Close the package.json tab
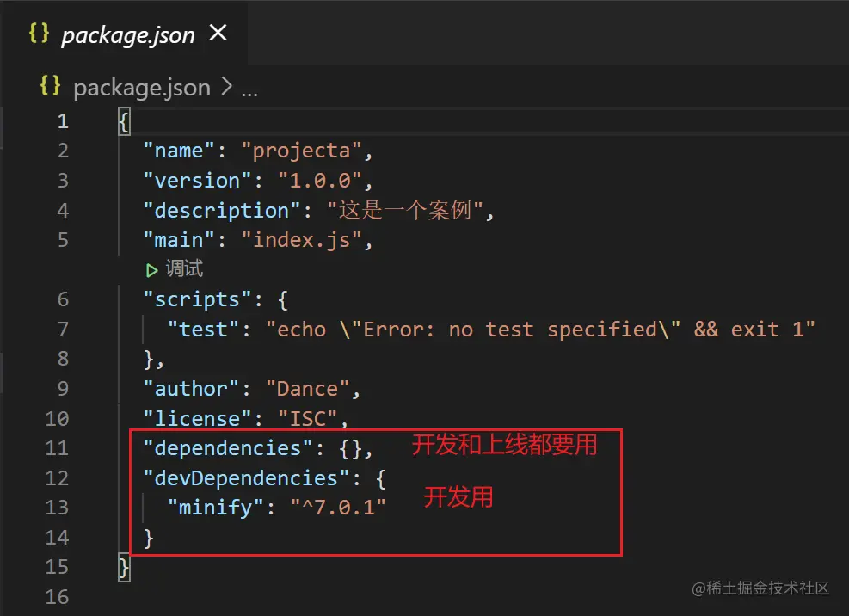The height and width of the screenshot is (616, 849). coord(218,33)
